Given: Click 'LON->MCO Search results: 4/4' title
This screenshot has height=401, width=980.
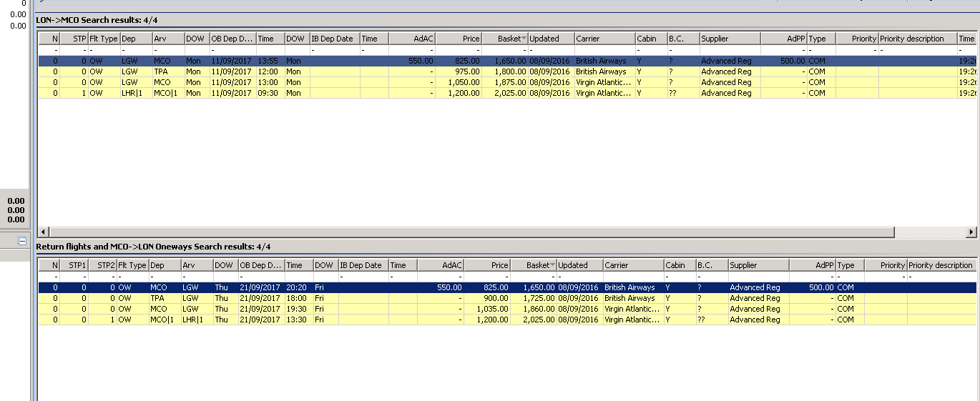Looking at the screenshot, I should [95, 20].
